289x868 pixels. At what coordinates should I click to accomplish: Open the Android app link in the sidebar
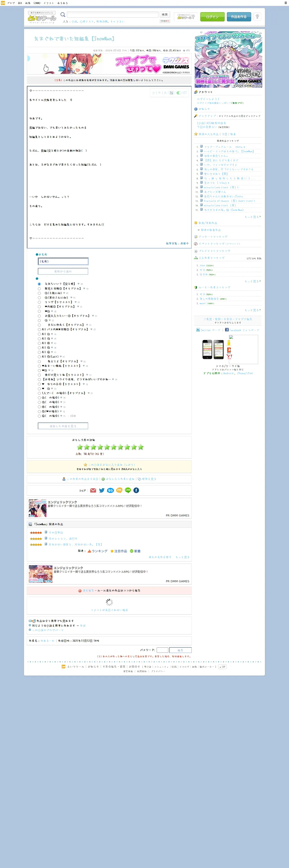tap(228, 373)
